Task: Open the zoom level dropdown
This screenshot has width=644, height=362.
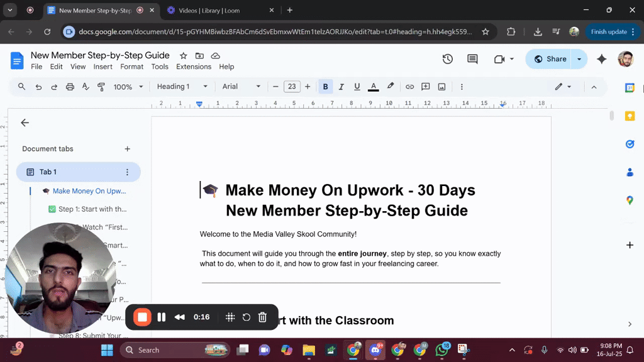Action: point(128,87)
